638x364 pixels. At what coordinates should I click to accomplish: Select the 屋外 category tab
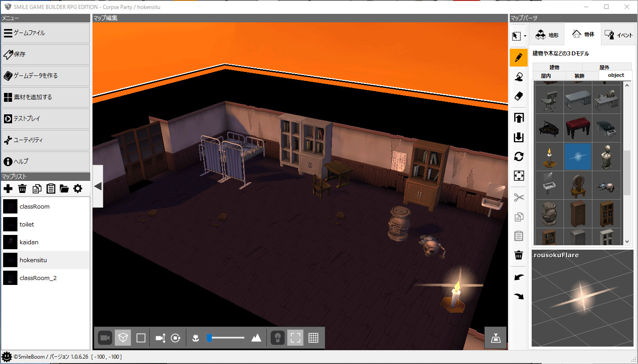(607, 67)
